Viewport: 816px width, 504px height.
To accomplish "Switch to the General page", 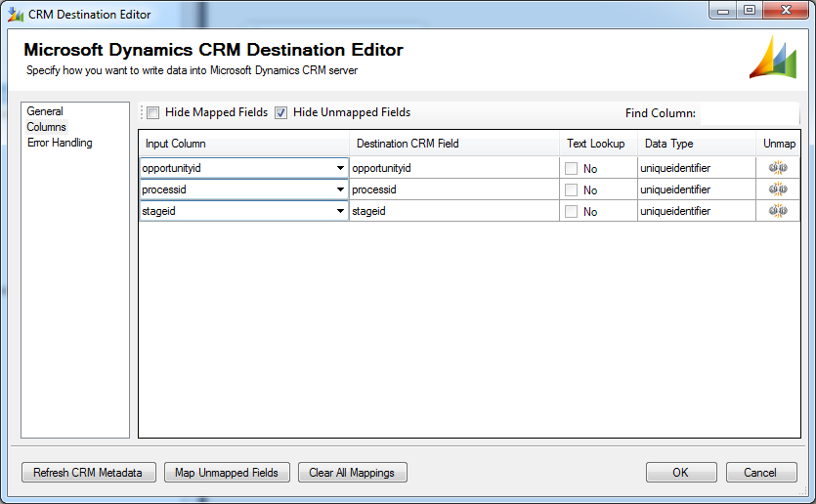I will [x=45, y=111].
